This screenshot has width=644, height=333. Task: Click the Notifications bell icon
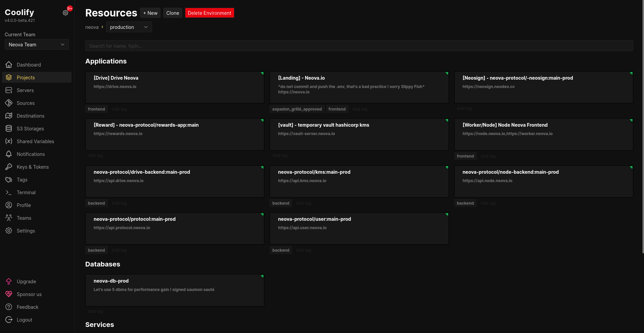pyautogui.click(x=9, y=154)
